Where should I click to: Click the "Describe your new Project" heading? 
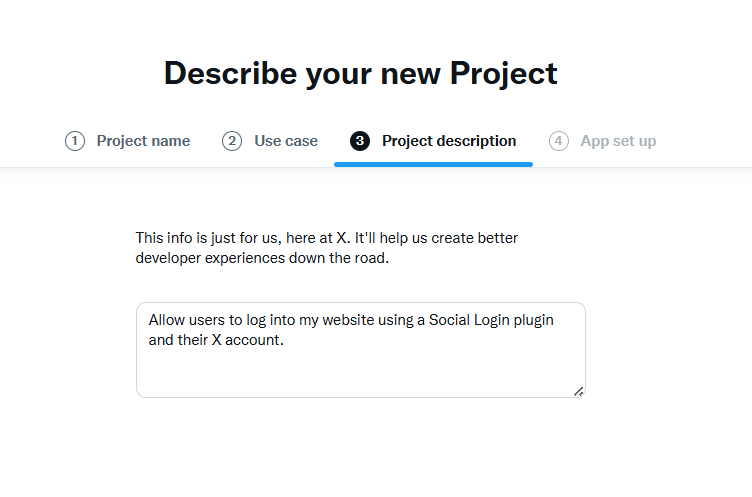360,73
